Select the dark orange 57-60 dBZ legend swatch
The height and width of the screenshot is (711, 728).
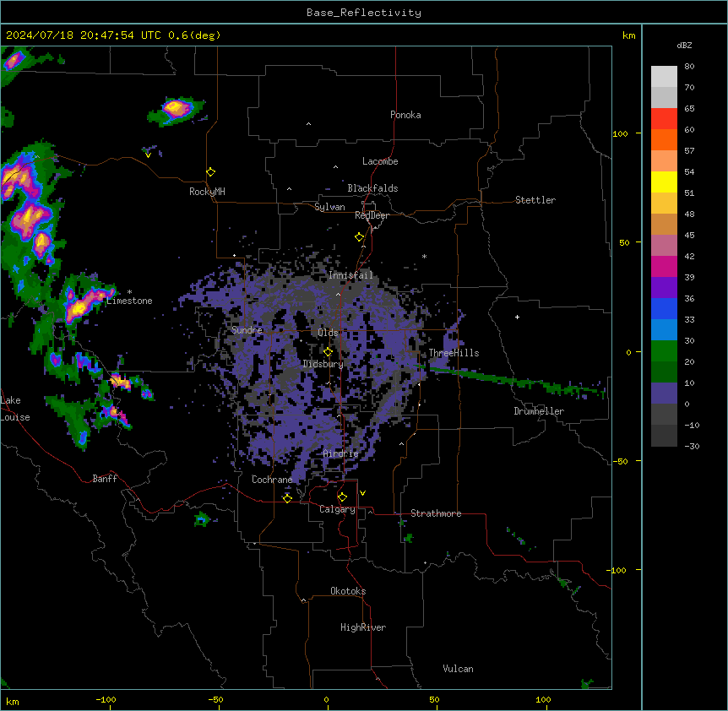point(664,139)
